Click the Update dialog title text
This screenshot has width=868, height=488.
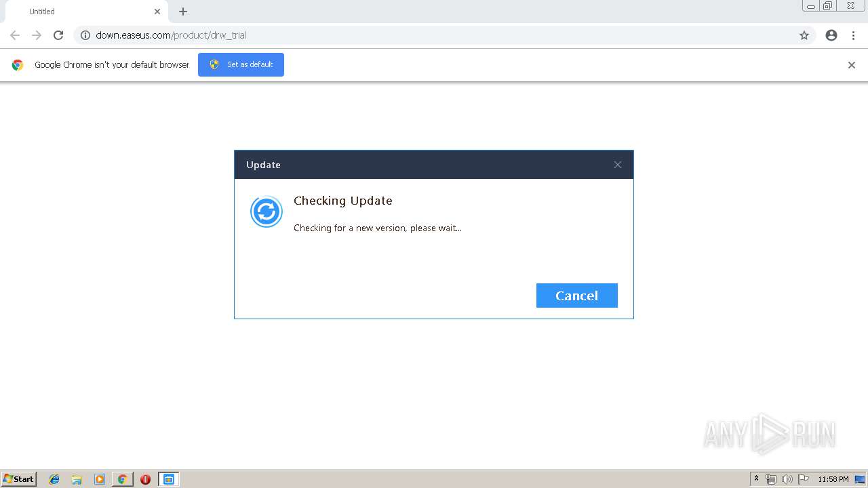[263, 165]
